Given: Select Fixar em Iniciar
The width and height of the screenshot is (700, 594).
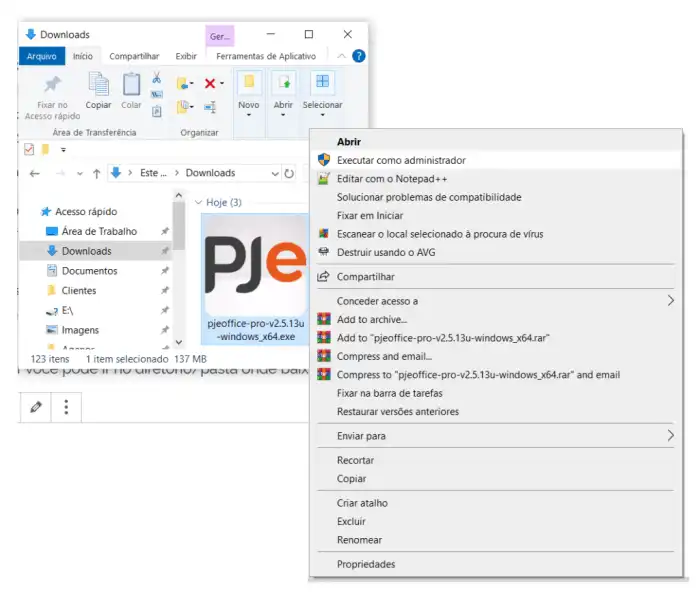Looking at the screenshot, I should [x=496, y=216].
